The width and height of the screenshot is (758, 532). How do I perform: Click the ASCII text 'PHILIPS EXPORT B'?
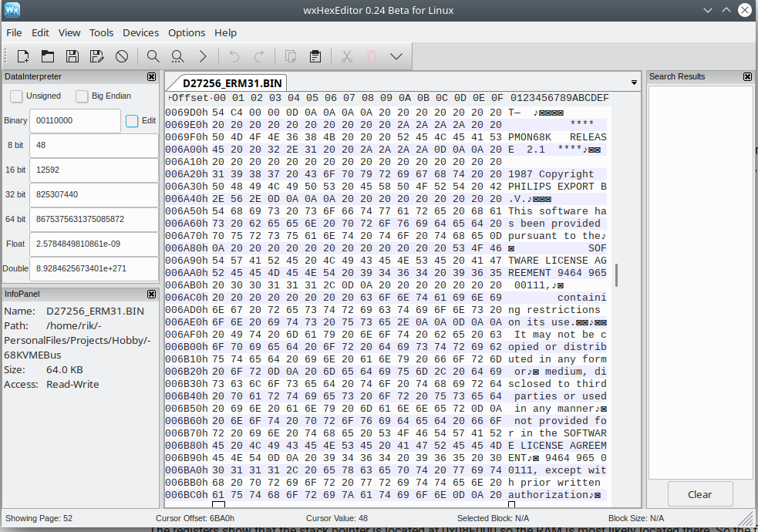click(x=558, y=187)
